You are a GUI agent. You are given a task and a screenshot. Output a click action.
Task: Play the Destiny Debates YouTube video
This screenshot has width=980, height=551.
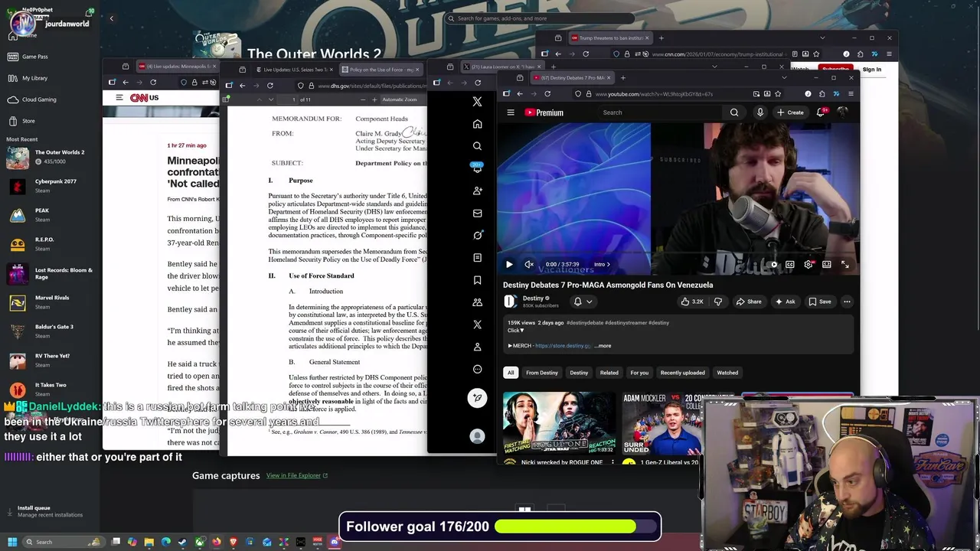tap(509, 264)
